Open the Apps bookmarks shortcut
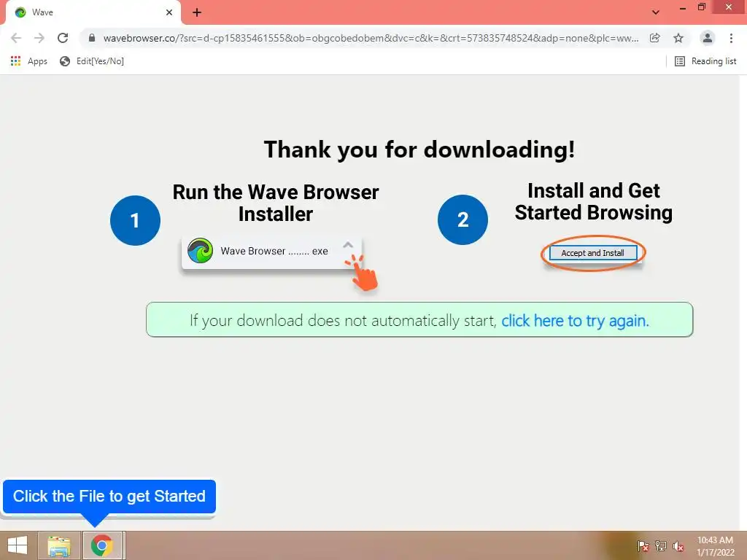 29,61
